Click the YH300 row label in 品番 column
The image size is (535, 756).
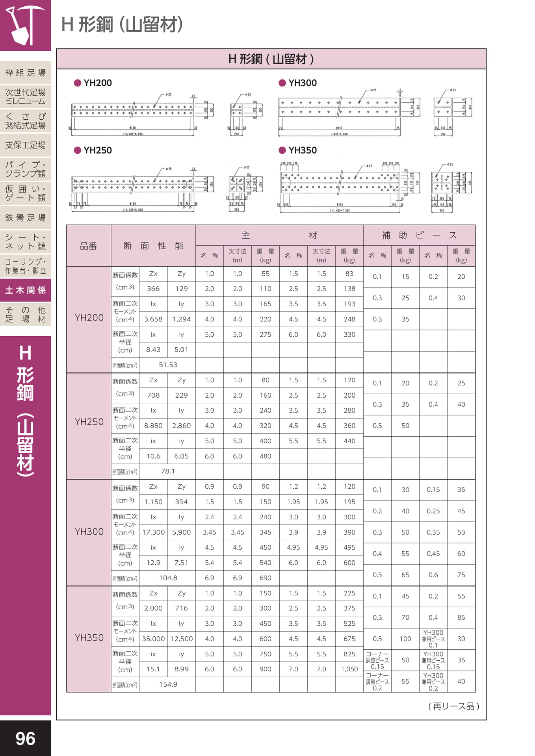click(x=89, y=532)
